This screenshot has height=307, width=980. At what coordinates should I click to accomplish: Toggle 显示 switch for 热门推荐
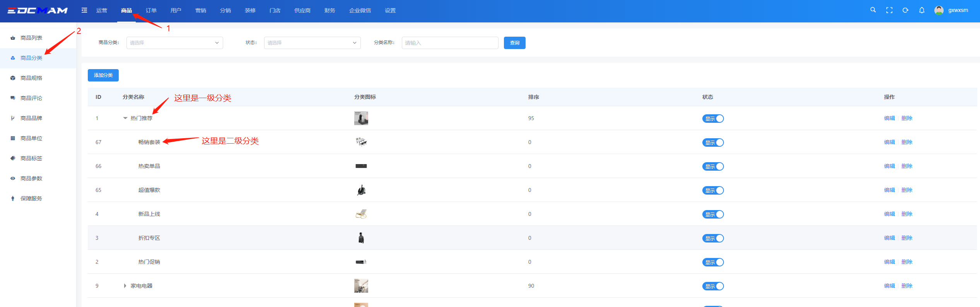point(713,119)
